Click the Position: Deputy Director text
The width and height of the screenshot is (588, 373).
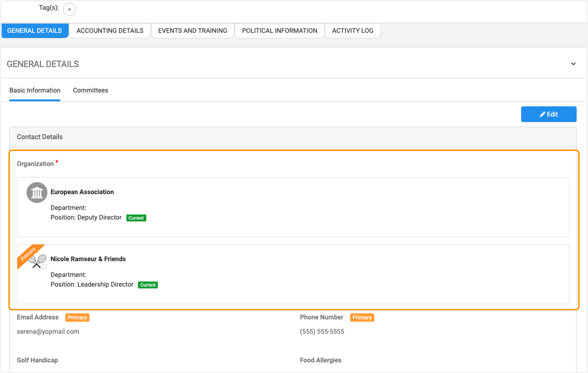[86, 218]
